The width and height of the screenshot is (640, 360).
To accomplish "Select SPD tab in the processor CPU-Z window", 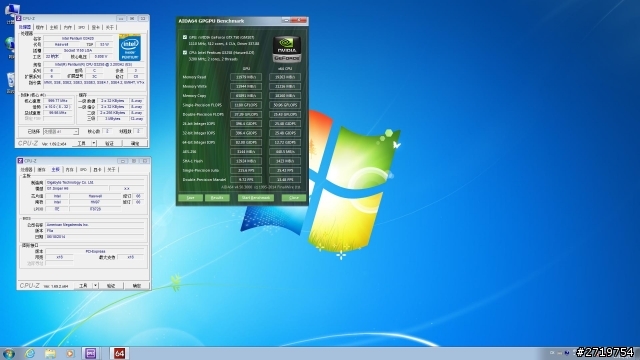I will coord(82,27).
